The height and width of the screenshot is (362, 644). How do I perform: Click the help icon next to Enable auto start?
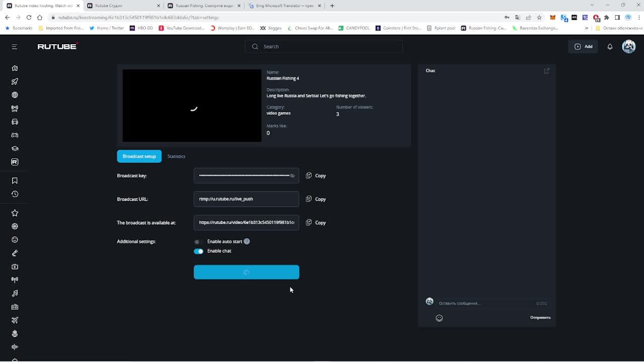click(x=247, y=241)
